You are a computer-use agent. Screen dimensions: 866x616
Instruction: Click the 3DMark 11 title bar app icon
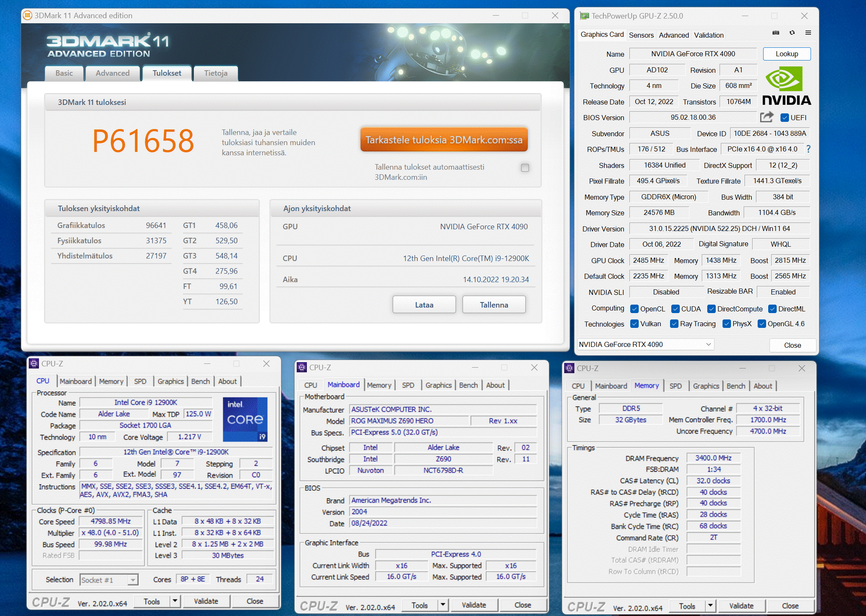coord(28,16)
